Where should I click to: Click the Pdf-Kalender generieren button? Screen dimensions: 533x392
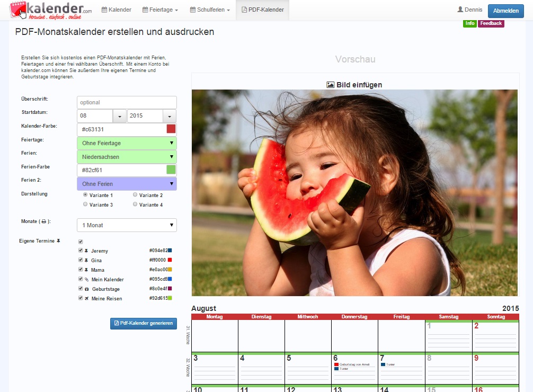143,324
